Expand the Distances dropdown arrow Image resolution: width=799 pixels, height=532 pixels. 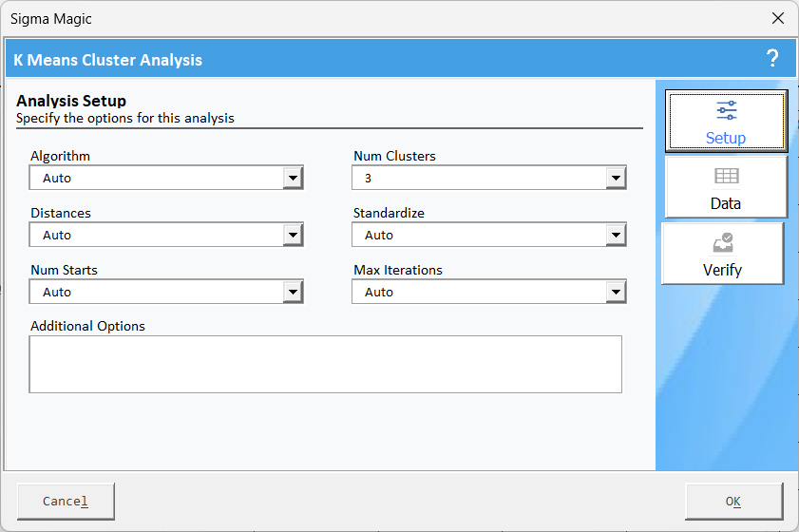pyautogui.click(x=293, y=236)
